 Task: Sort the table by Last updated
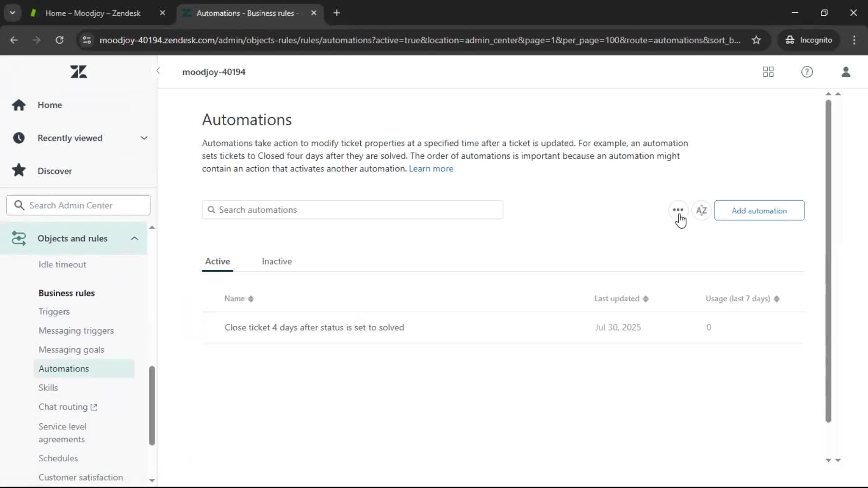(621, 299)
